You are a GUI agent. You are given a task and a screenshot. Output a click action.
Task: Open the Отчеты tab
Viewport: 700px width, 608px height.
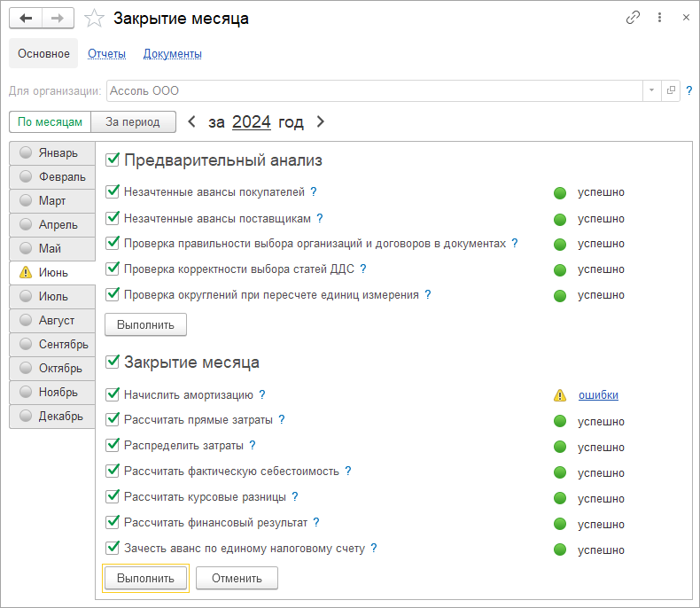(x=106, y=54)
